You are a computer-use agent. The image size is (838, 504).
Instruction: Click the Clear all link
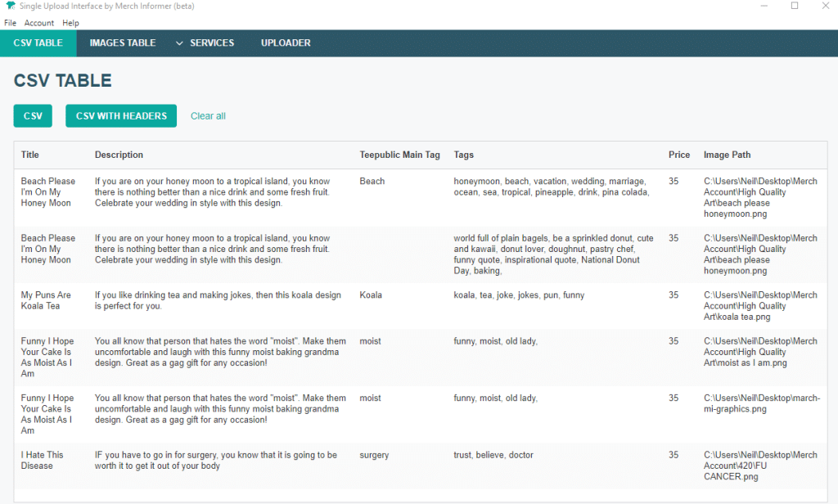click(208, 116)
